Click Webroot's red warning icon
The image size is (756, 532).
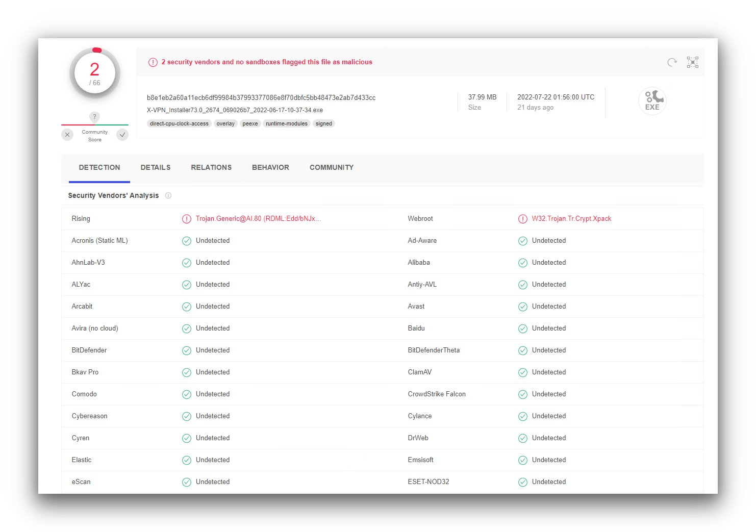(523, 219)
